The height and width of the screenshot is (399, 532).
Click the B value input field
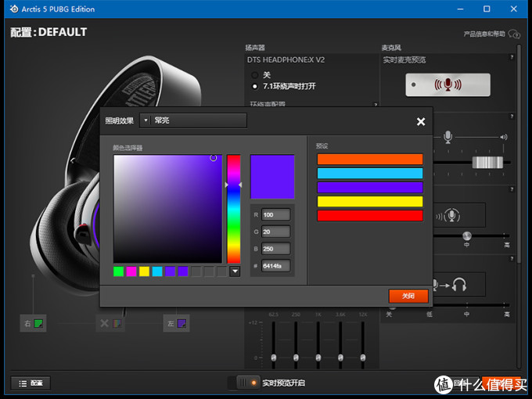276,249
